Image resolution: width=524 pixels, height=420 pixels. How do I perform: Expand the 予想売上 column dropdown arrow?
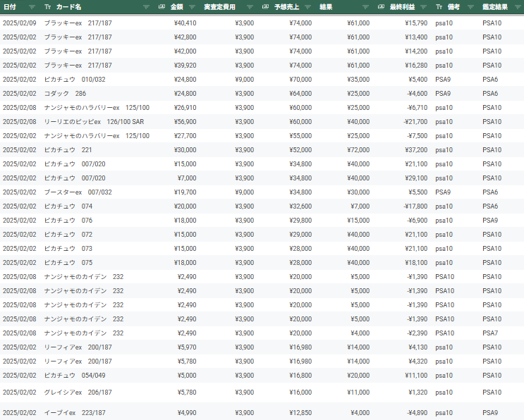pos(306,6)
